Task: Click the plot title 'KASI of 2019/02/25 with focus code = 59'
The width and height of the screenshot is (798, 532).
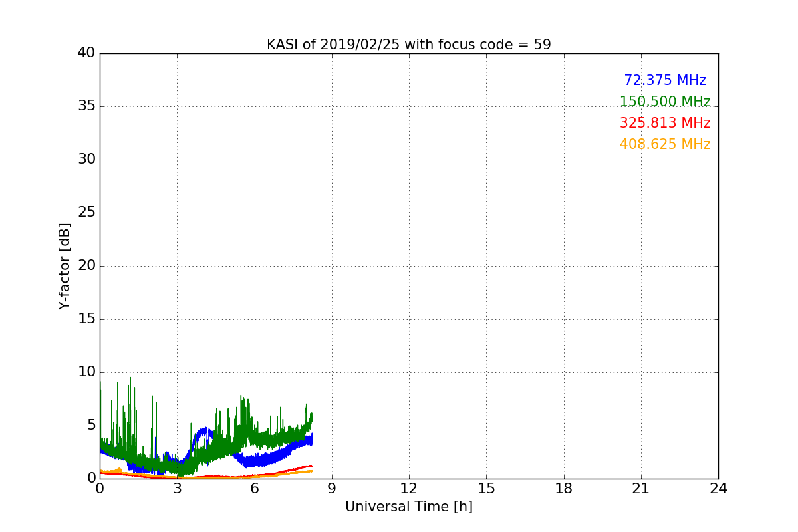Action: click(x=409, y=45)
